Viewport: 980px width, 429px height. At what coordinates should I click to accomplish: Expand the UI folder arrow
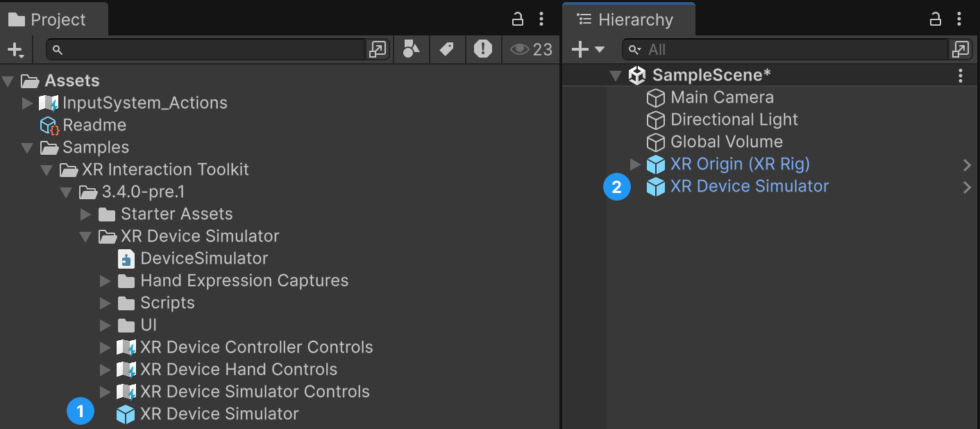pyautogui.click(x=105, y=326)
